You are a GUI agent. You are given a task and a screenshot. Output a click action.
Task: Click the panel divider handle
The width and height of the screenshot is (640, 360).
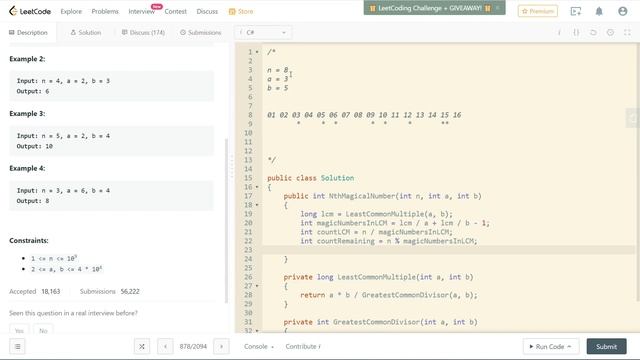232,167
